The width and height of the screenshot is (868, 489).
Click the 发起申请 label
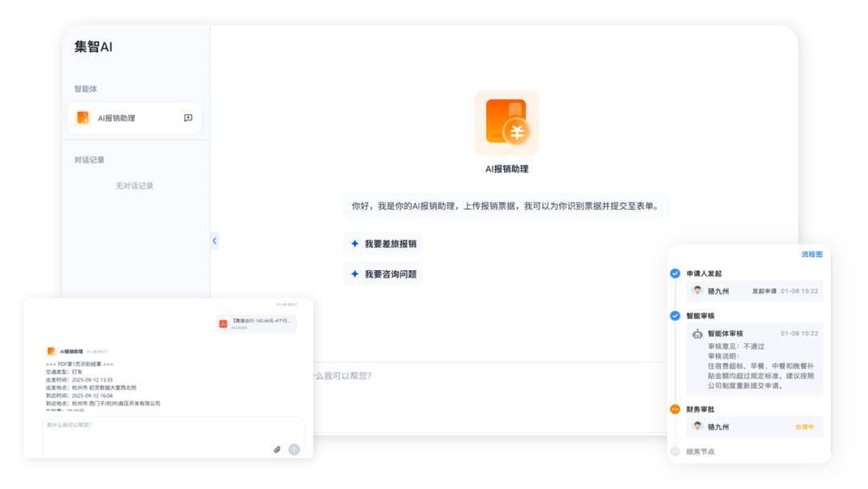tap(764, 291)
